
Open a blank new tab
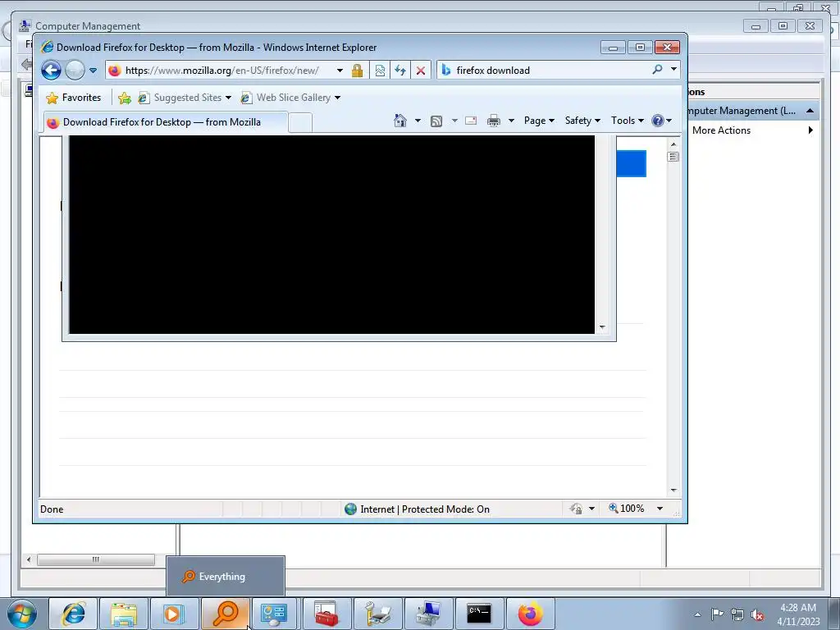point(300,123)
